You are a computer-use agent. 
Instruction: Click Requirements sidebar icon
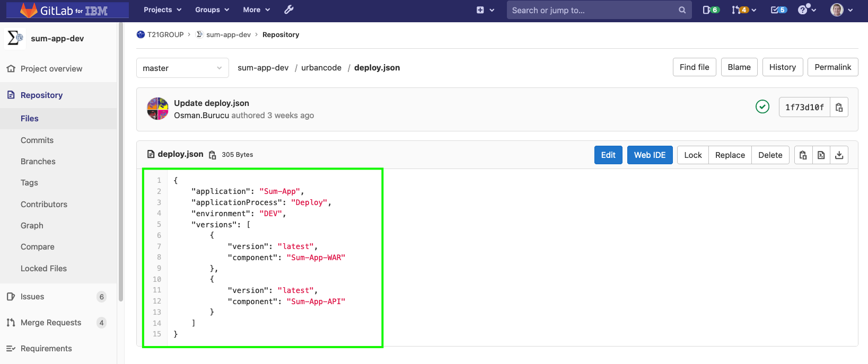[11, 349]
